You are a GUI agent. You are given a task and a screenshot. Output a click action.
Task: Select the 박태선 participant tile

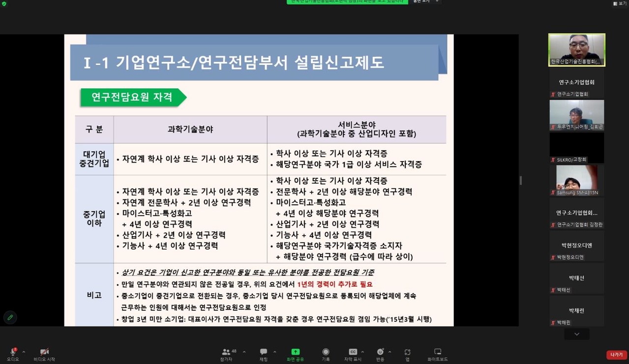[x=577, y=279]
